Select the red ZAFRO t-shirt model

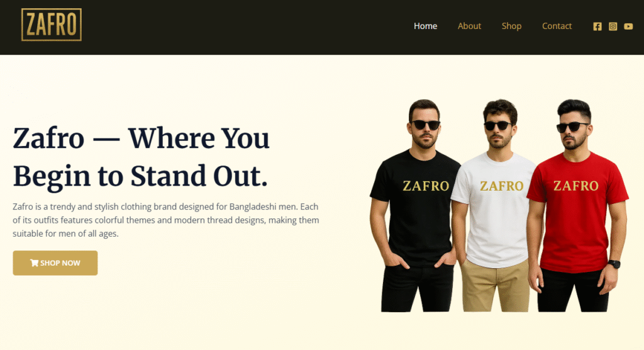click(x=579, y=206)
